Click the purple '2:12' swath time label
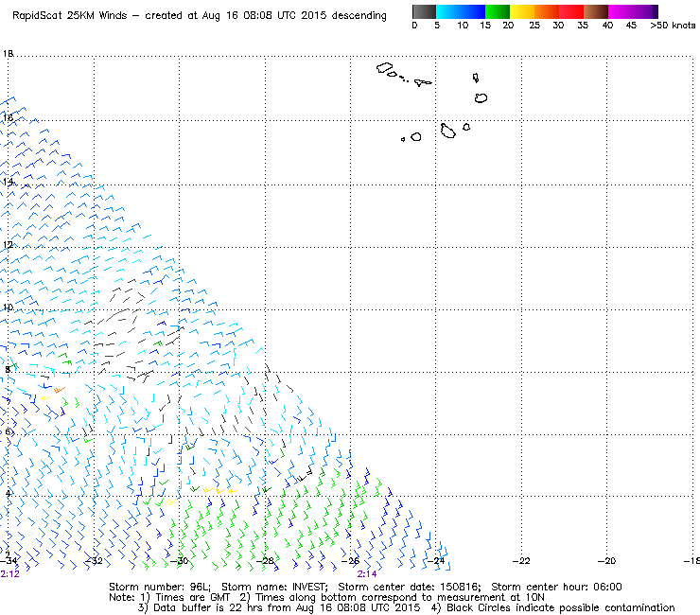The image size is (700, 615). click(9, 574)
